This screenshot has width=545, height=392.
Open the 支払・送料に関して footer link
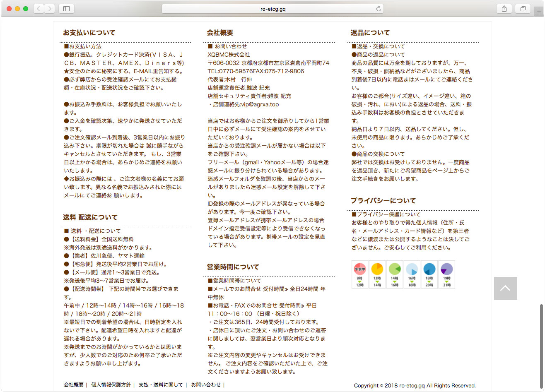point(160,385)
